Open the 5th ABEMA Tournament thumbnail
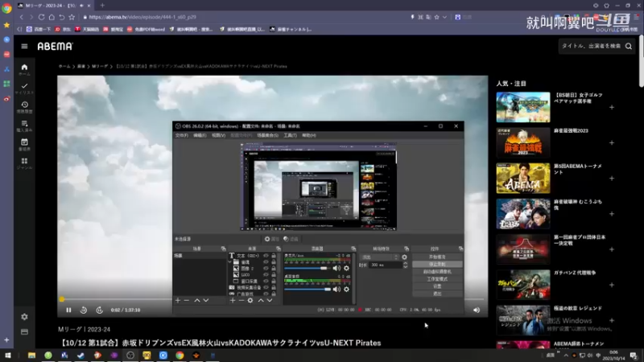 pyautogui.click(x=522, y=179)
